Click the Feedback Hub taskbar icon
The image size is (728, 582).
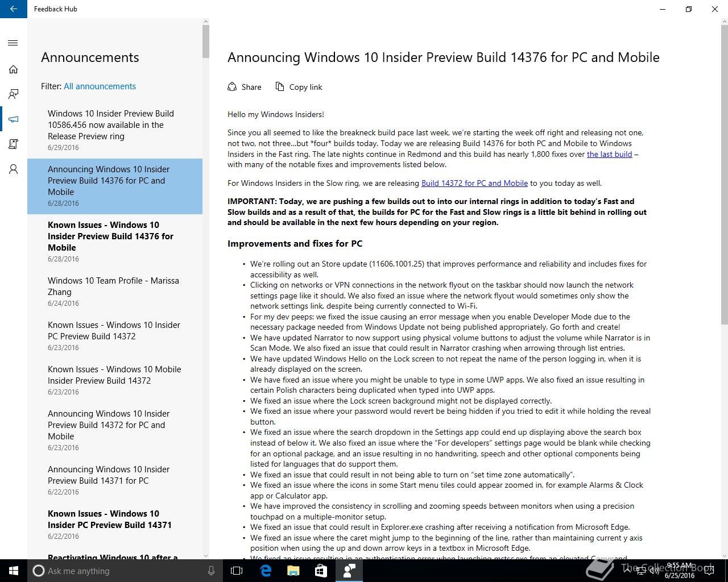point(349,571)
